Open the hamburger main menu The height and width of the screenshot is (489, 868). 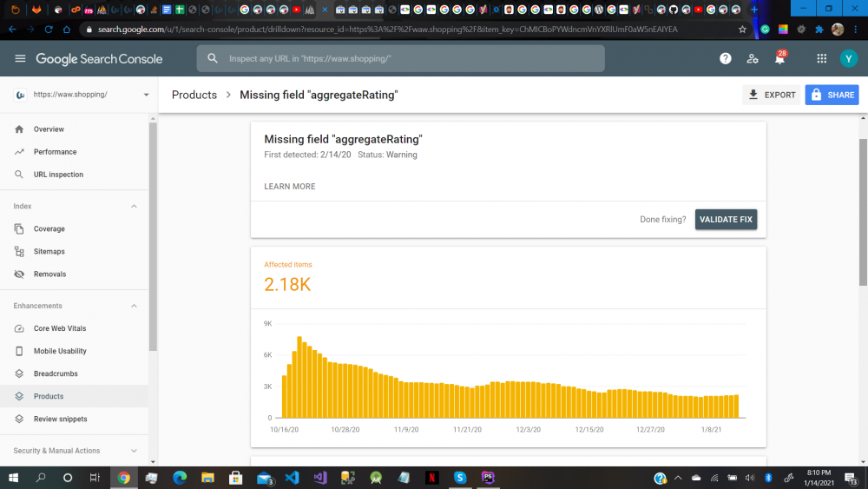pyautogui.click(x=20, y=58)
